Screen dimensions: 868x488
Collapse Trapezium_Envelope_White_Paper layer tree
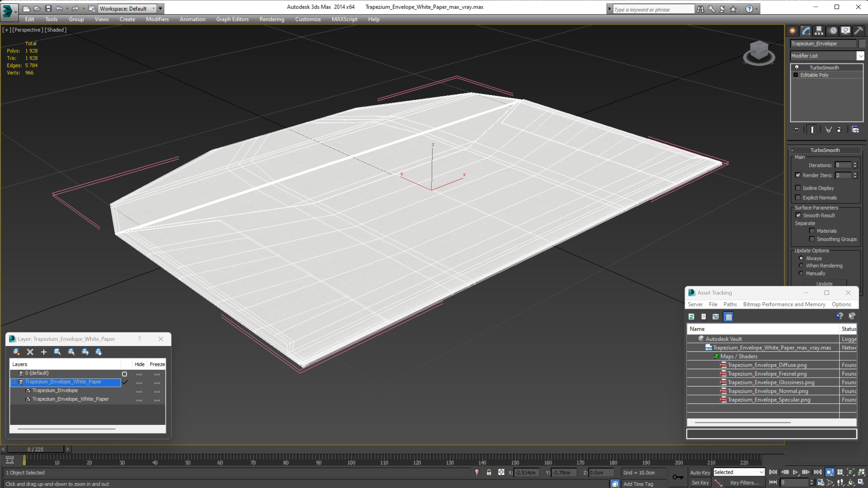[x=14, y=382]
